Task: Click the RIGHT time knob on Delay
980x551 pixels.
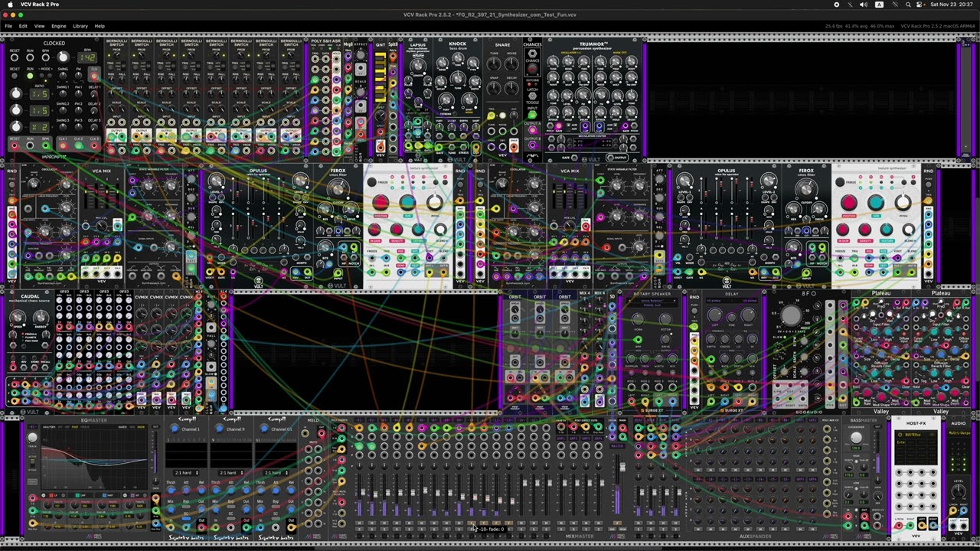Action: click(x=749, y=315)
